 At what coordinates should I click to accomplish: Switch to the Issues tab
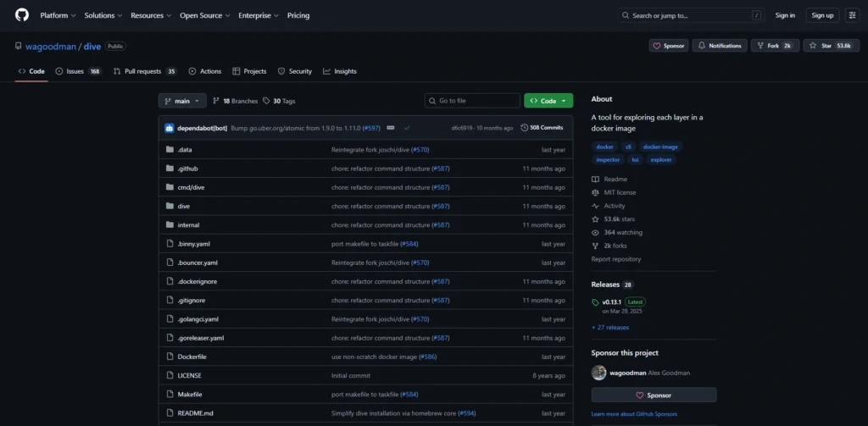tap(79, 71)
